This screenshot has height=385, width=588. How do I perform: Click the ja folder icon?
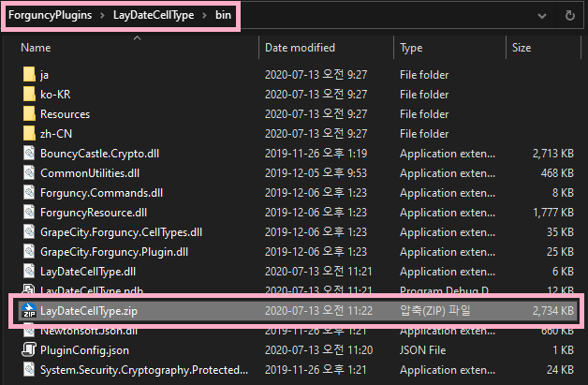(28, 75)
